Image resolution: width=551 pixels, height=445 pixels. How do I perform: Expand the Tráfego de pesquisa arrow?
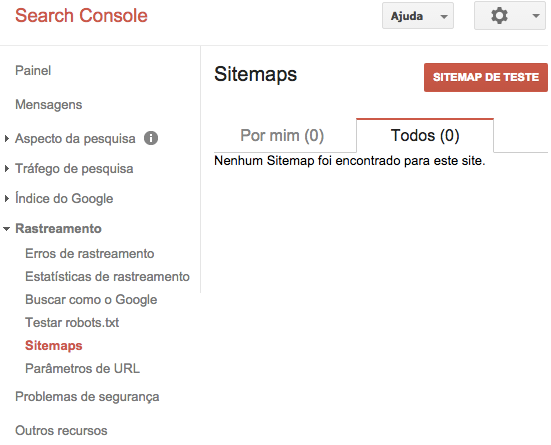coord(7,169)
